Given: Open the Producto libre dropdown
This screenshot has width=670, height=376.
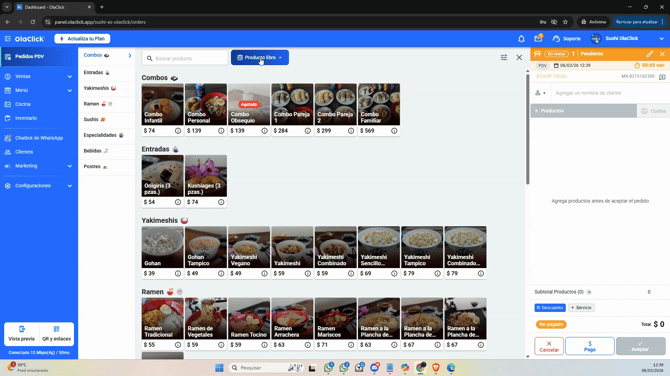Looking at the screenshot, I should (x=260, y=58).
